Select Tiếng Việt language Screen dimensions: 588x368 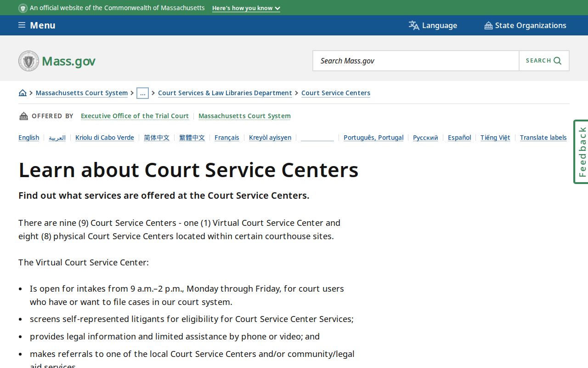495,138
